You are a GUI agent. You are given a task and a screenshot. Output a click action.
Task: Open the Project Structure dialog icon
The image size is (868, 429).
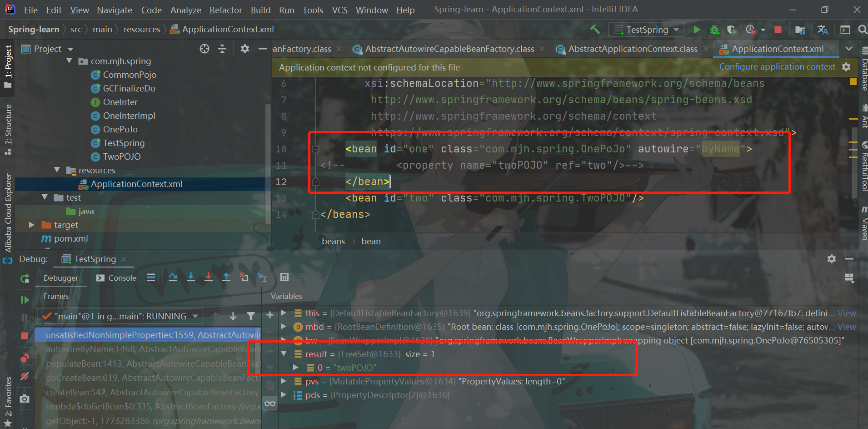coord(800,30)
